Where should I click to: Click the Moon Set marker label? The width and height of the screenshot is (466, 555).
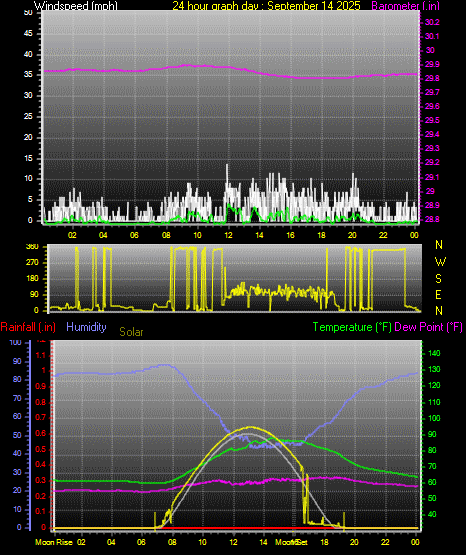[x=292, y=542]
